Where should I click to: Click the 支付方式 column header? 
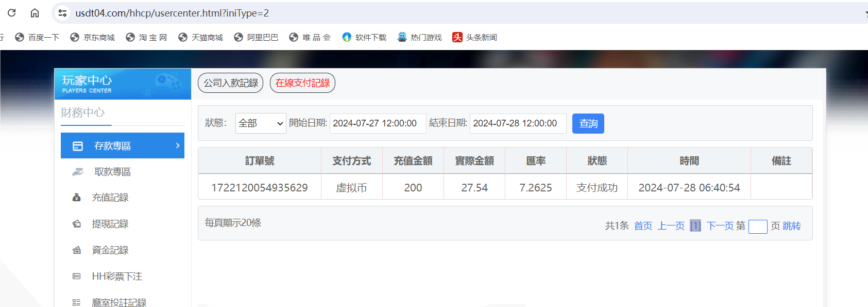(x=352, y=161)
